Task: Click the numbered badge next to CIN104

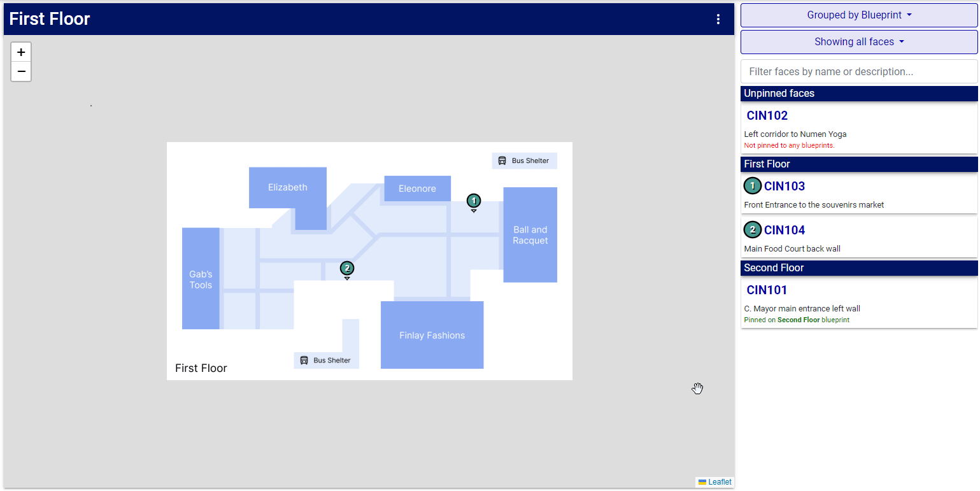Action: (752, 230)
